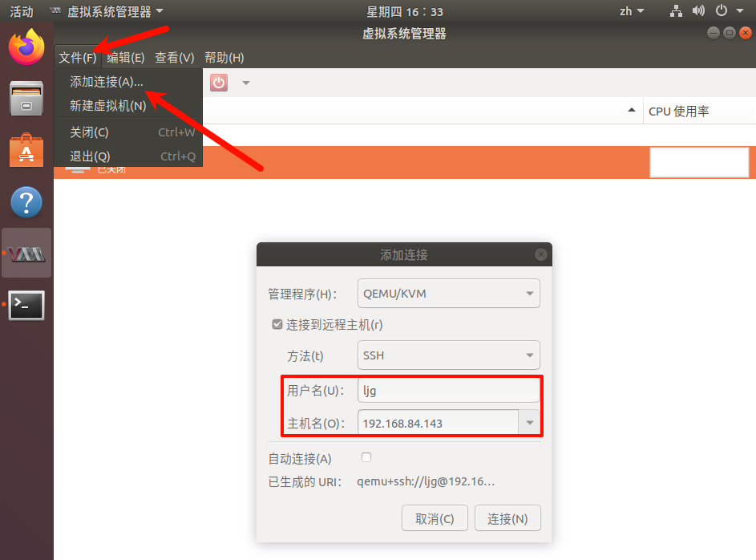Image resolution: width=756 pixels, height=560 pixels.
Task: Open Firefox from the dock
Action: (x=26, y=47)
